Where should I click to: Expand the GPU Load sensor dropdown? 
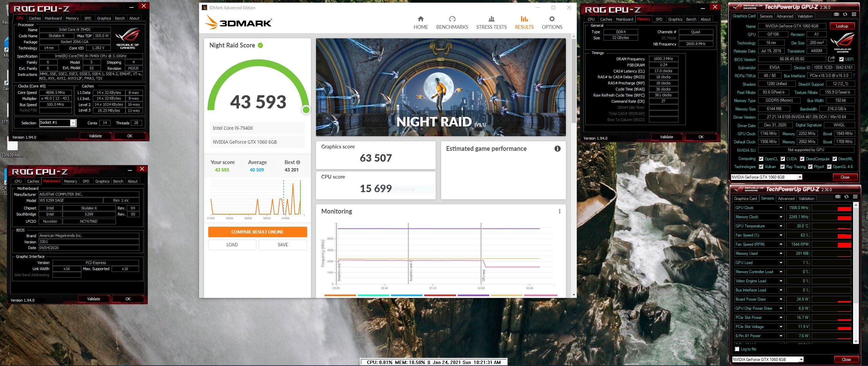pyautogui.click(x=781, y=263)
